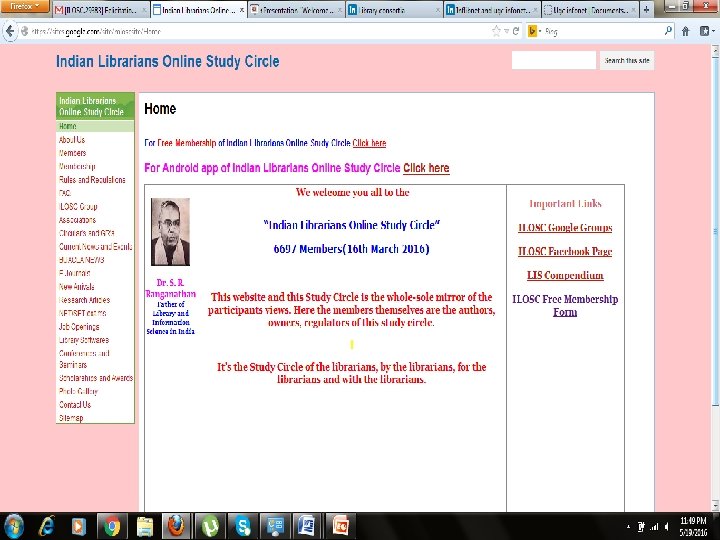720x540 pixels.
Task: Go back to previous page
Action: pos(10,31)
